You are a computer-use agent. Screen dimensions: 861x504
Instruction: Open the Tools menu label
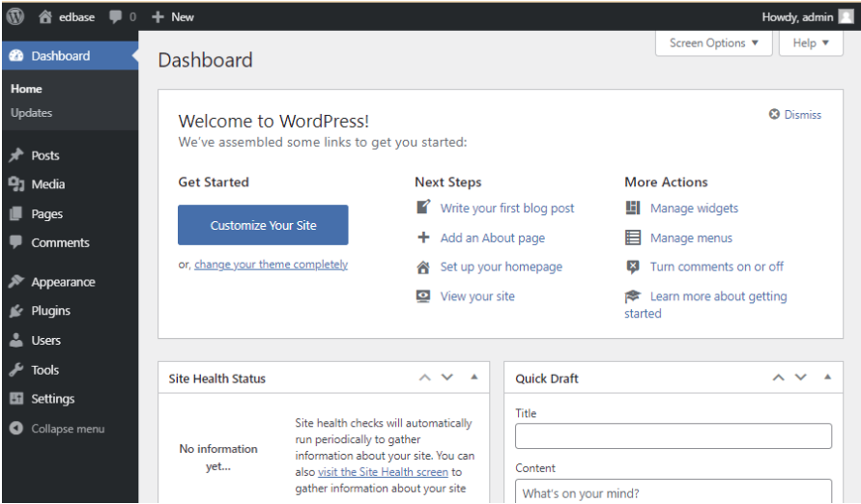pyautogui.click(x=44, y=370)
